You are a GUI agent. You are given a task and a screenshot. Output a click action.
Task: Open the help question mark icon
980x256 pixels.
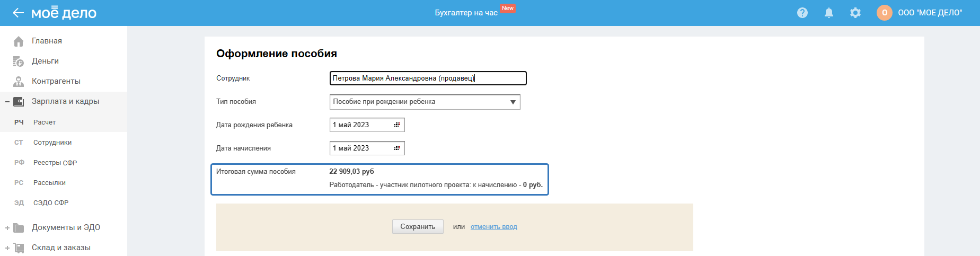coord(802,13)
